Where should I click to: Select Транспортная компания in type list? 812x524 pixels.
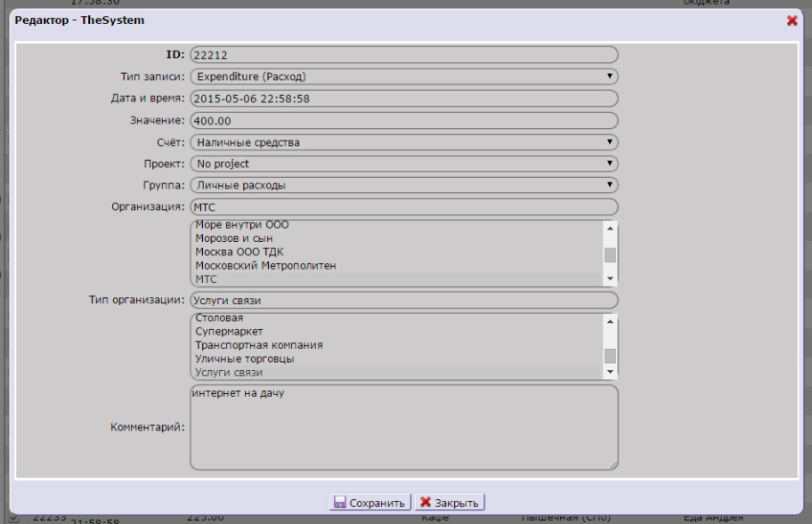258,345
